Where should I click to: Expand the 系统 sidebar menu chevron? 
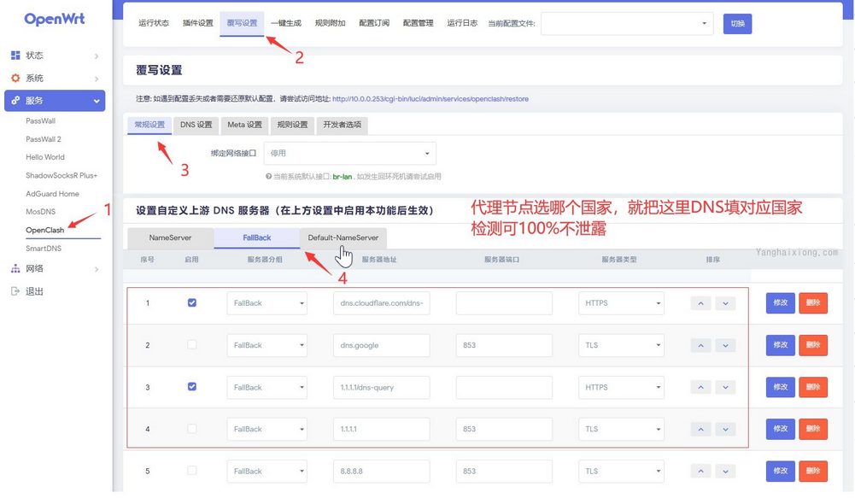point(97,79)
